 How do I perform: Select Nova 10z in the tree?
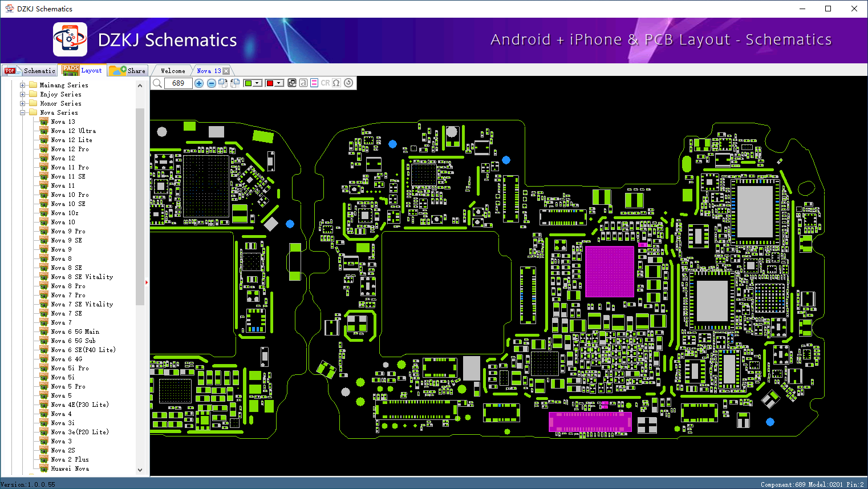[65, 213]
